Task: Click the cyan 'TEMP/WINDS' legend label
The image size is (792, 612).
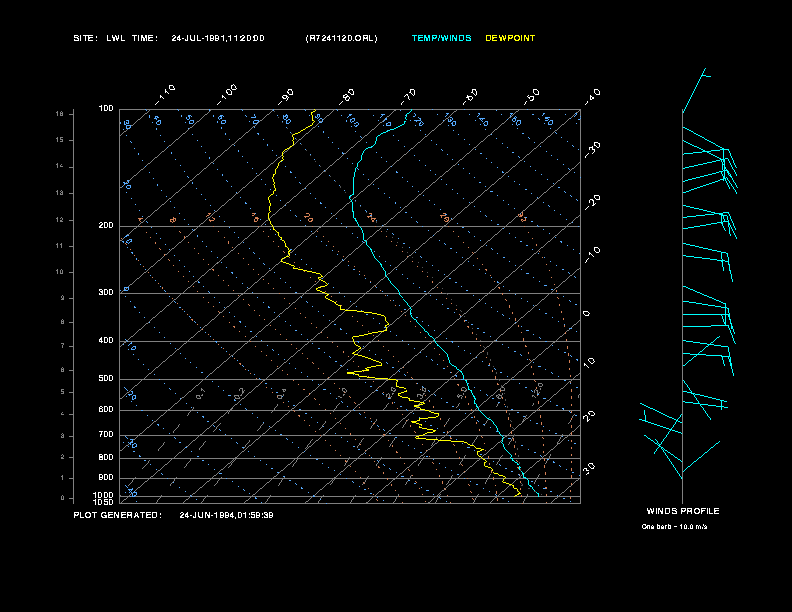Action: 441,38
